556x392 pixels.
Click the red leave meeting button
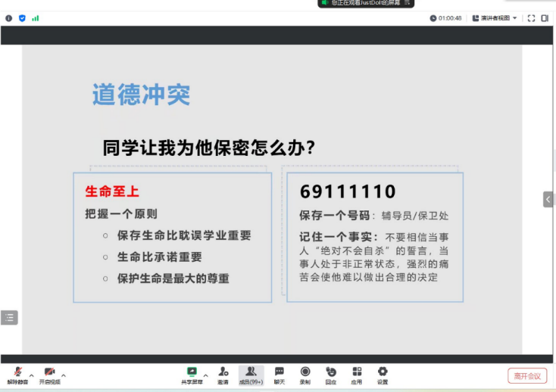pos(526,375)
